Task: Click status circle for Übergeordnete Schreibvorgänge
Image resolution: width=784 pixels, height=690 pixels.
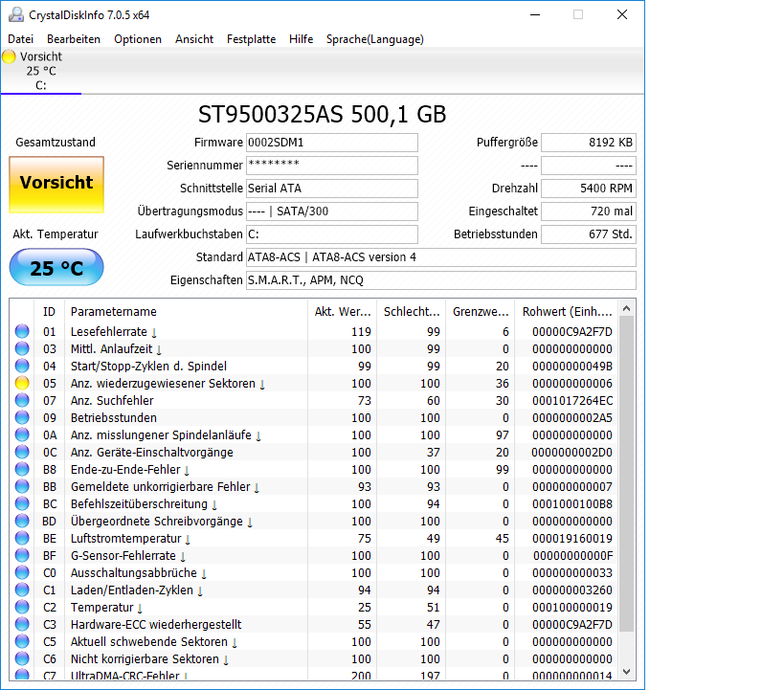Action: 22,521
